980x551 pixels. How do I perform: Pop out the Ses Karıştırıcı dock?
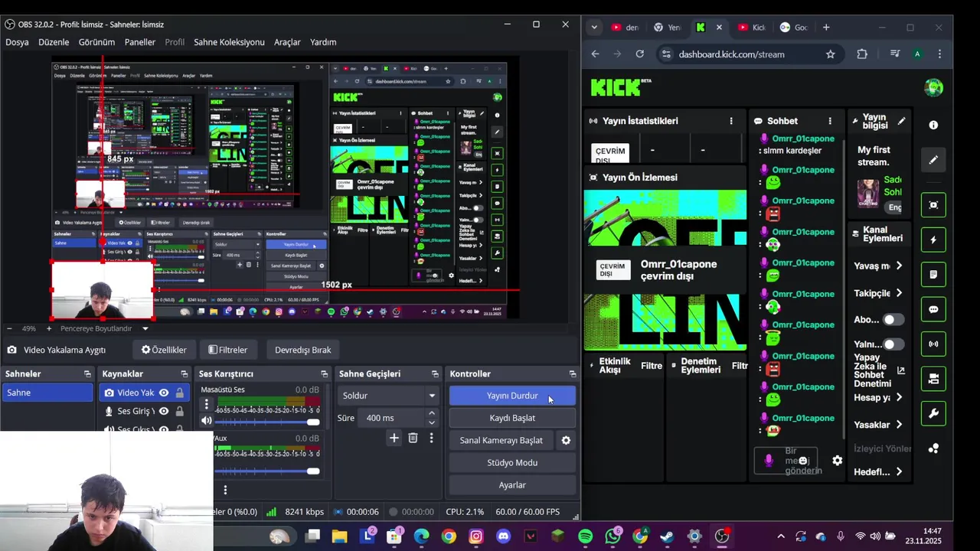[x=324, y=373]
